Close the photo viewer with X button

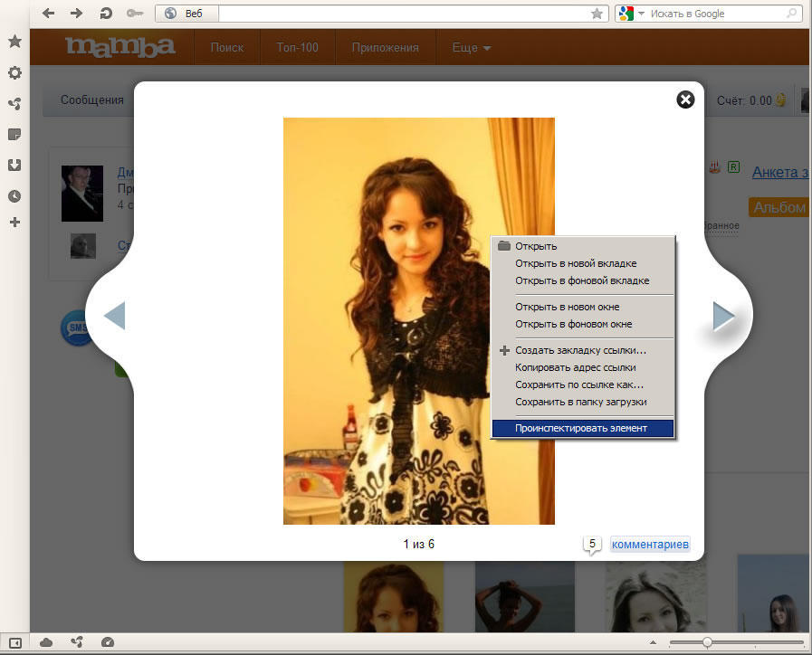point(685,100)
